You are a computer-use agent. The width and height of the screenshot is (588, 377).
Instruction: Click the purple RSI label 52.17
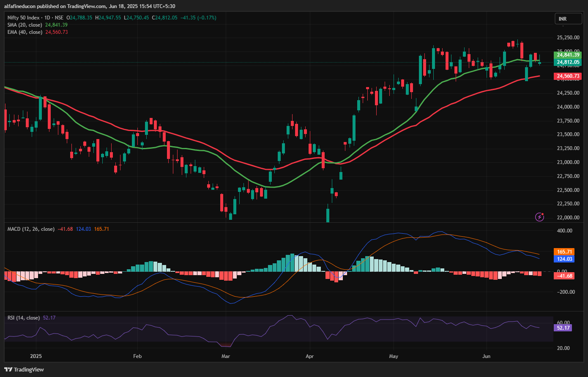point(562,328)
